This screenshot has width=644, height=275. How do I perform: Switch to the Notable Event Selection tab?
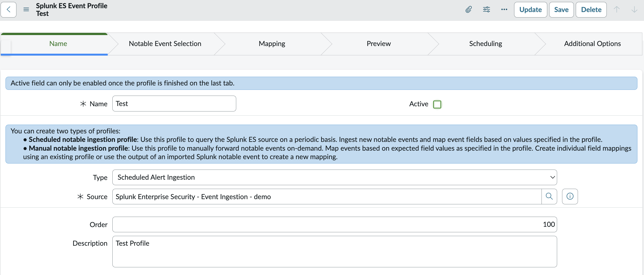(165, 44)
